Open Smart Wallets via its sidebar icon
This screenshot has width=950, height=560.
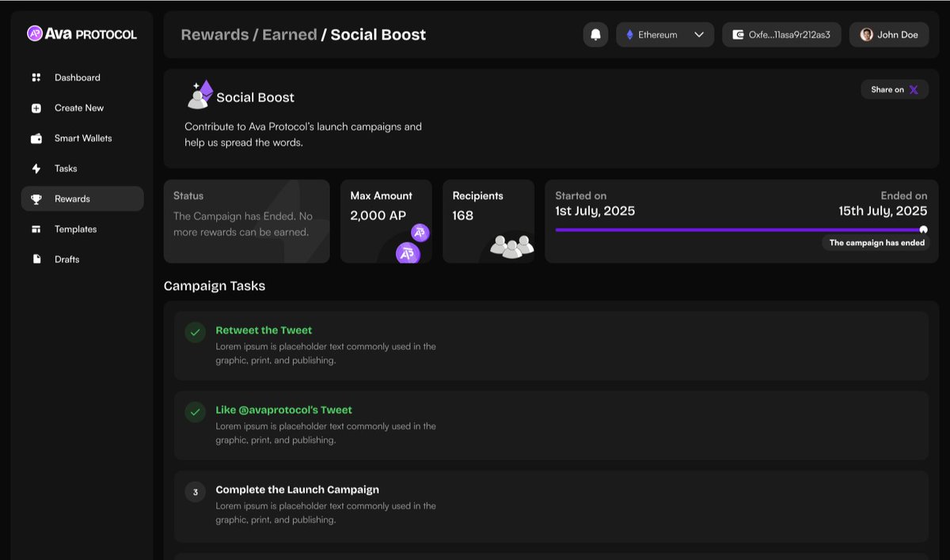point(36,138)
